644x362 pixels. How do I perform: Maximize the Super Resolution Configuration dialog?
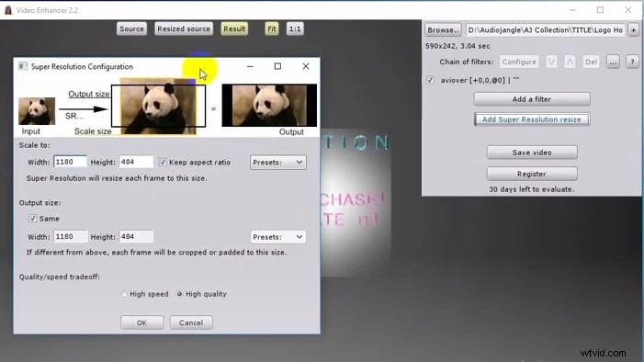click(277, 66)
